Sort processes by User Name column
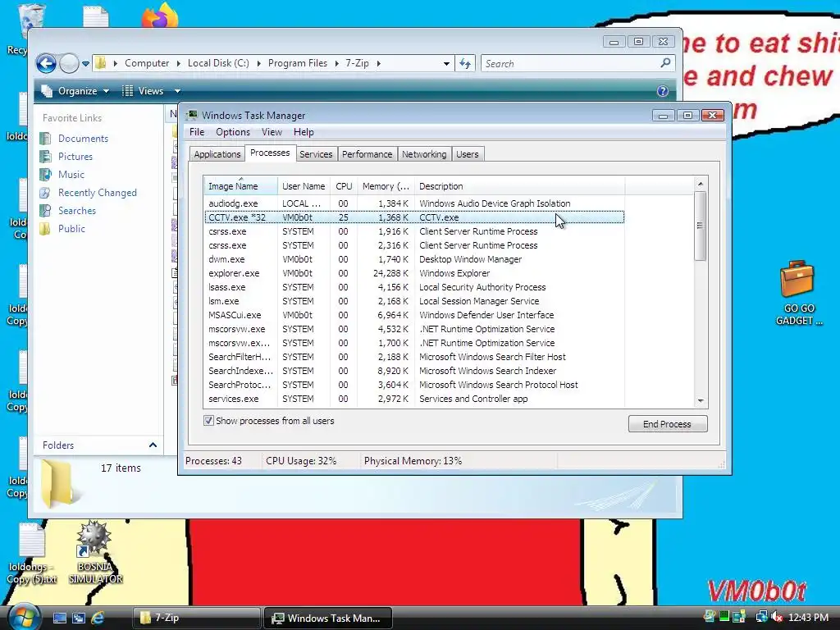 click(304, 186)
